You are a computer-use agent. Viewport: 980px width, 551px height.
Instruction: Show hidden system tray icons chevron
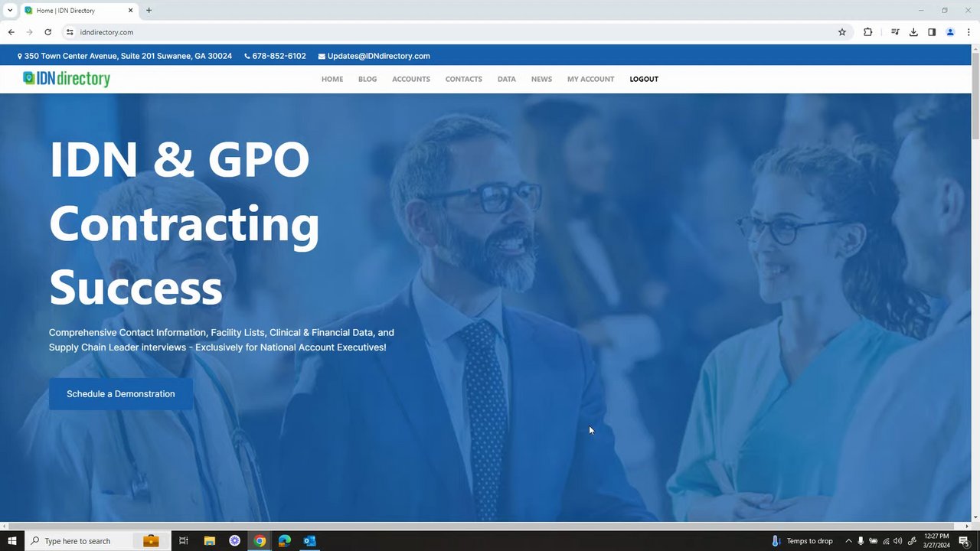tap(848, 541)
